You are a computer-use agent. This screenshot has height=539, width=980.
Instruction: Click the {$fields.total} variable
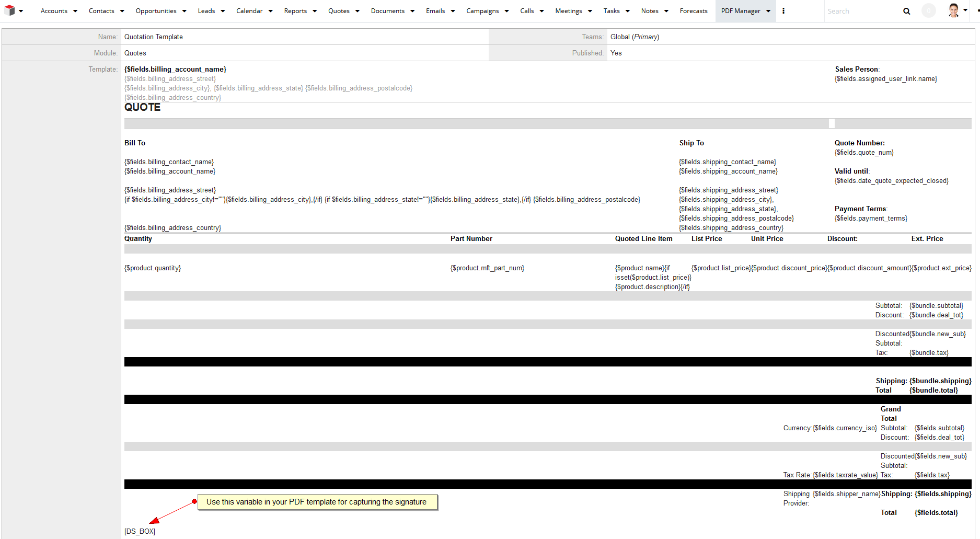(936, 513)
